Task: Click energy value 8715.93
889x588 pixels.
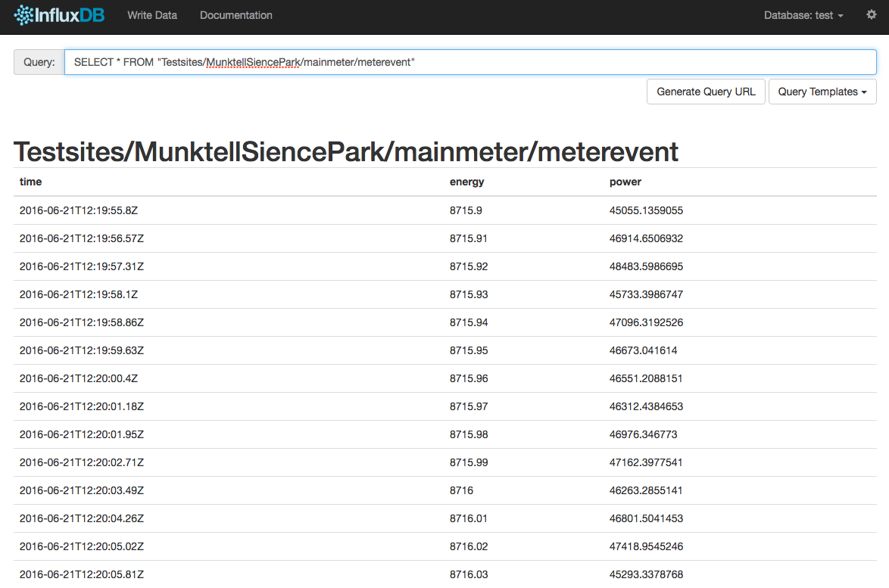Action: click(x=469, y=294)
